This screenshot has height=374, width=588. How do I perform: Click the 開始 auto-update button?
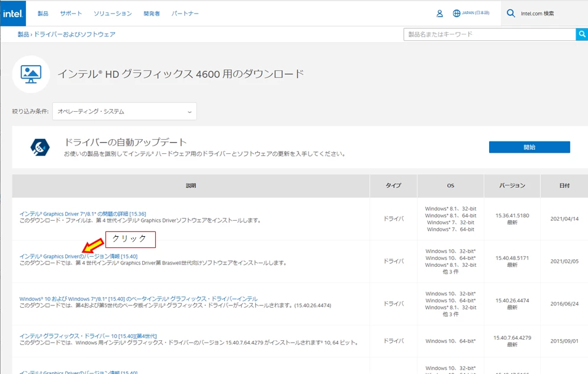(x=529, y=147)
